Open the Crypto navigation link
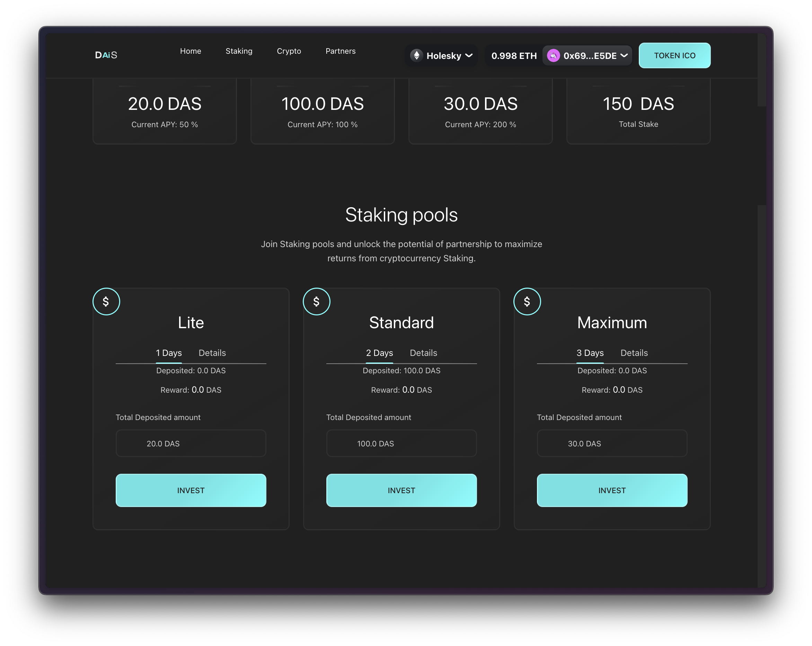 (x=289, y=51)
